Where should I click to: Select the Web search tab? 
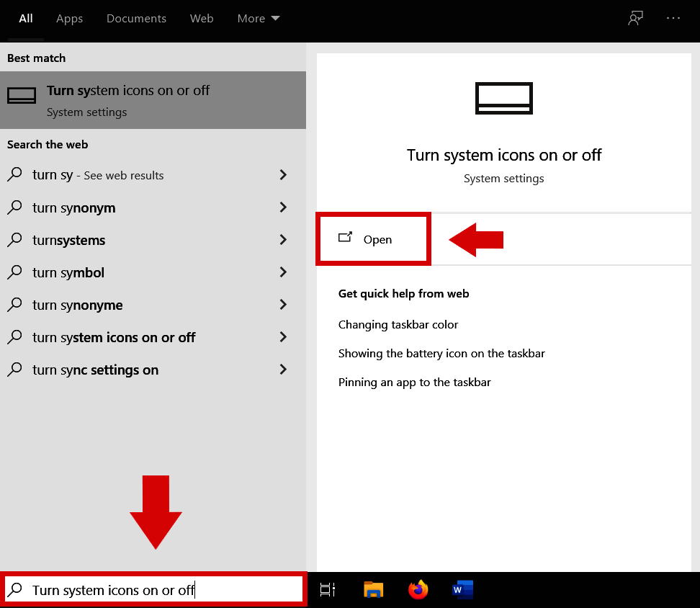pyautogui.click(x=202, y=18)
